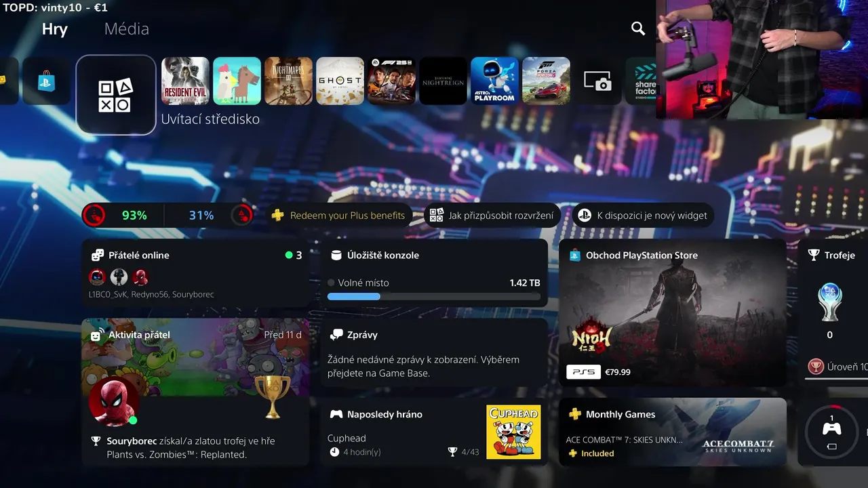Screen dimensions: 868x488
Task: Select Souryborec Spider-Man avatar
Action: pyautogui.click(x=114, y=401)
